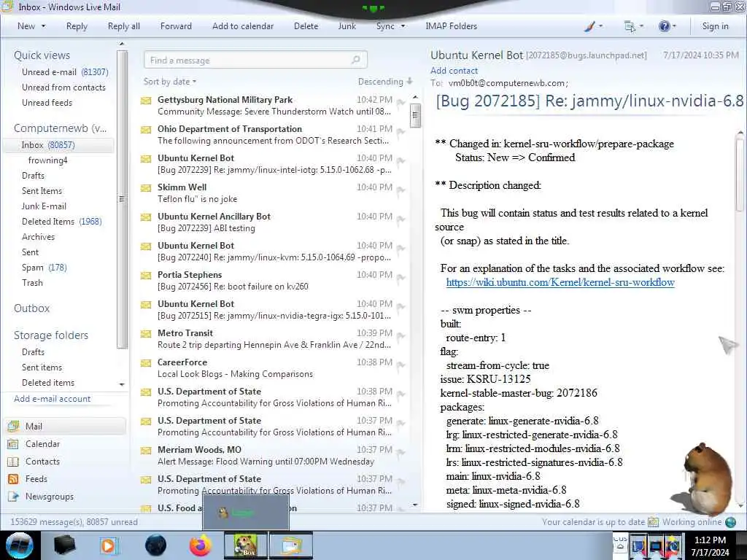This screenshot has width=747, height=560.
Task: Click the folder pane scroll-down arrow
Action: click(x=122, y=384)
